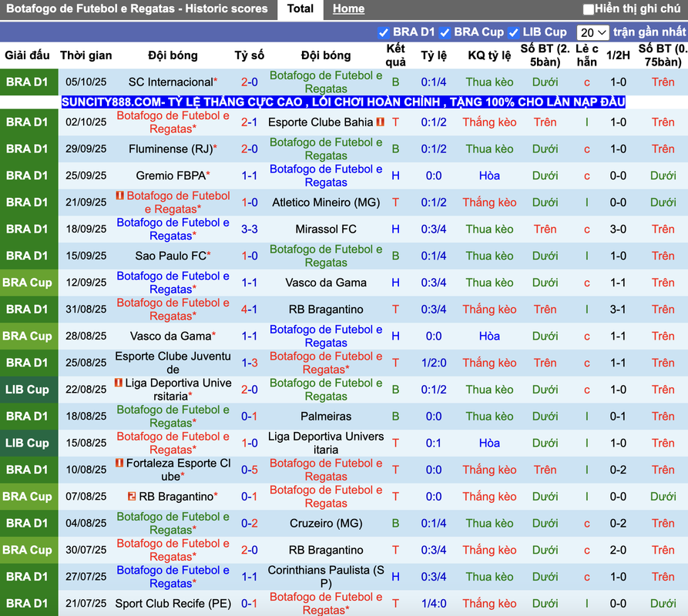Image resolution: width=688 pixels, height=616 pixels.
Task: Click Botafogo team name on Palmeiras row
Action: pyautogui.click(x=173, y=417)
